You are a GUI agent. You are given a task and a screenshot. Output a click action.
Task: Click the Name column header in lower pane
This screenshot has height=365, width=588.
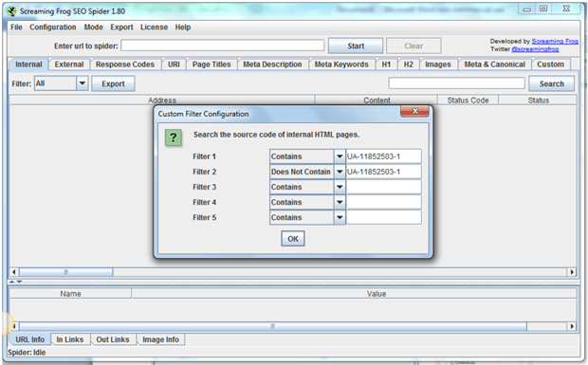70,294
